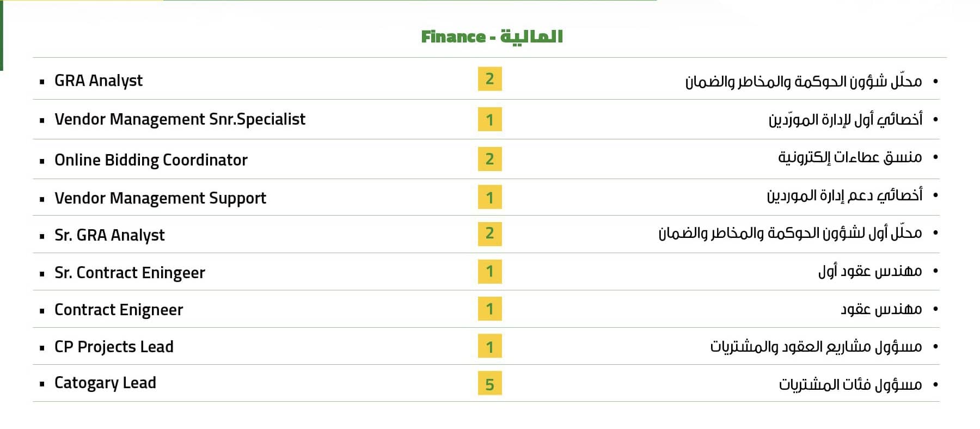Click vacancy count badge for Online Bidding Coordinator
The width and height of the screenshot is (980, 429).
[490, 159]
